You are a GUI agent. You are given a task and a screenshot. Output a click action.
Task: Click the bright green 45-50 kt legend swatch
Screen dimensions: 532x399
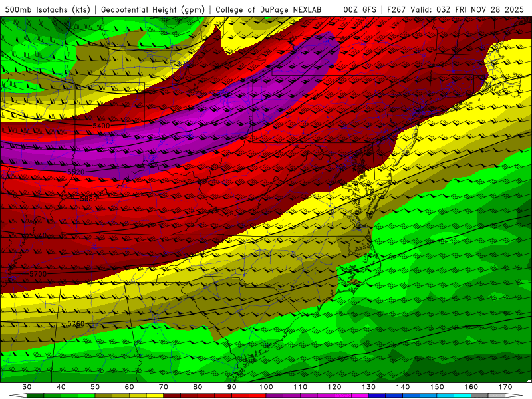click(x=86, y=396)
